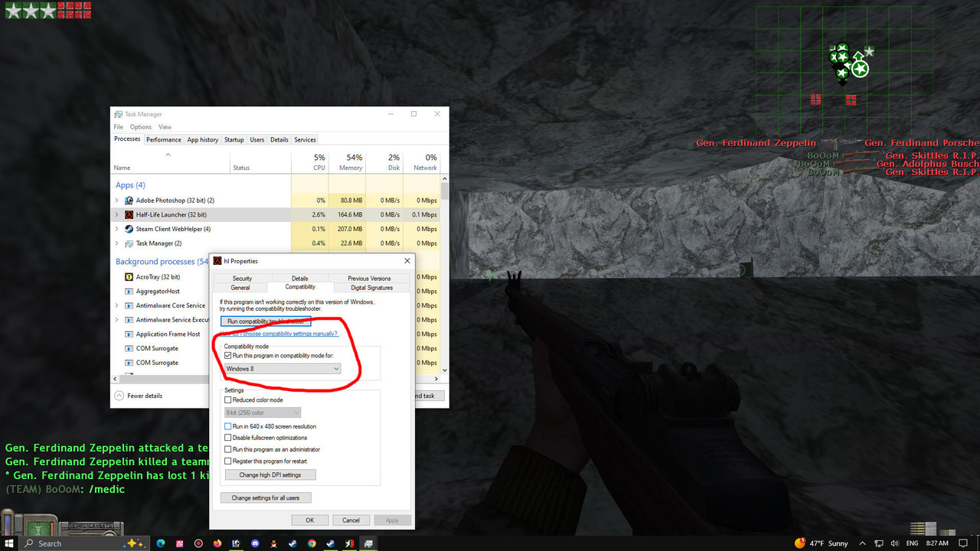Image resolution: width=980 pixels, height=551 pixels.
Task: Show hidden tray icons chevron
Action: pos(862,543)
